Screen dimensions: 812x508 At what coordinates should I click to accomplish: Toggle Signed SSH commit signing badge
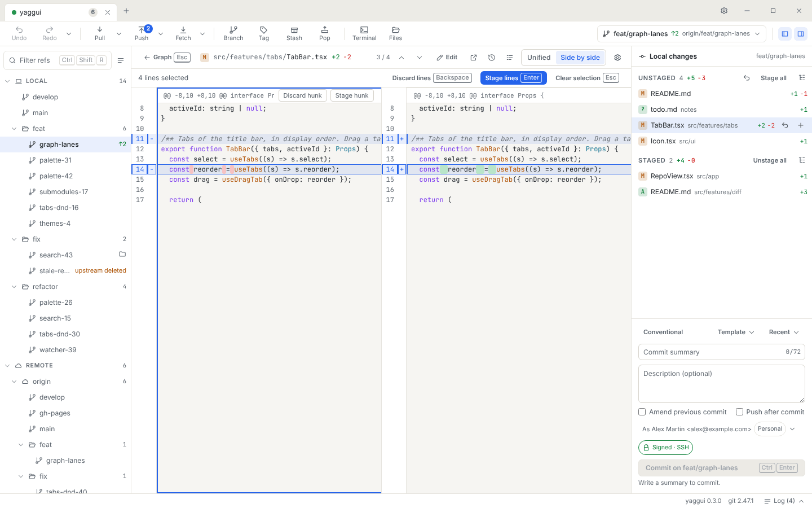665,448
